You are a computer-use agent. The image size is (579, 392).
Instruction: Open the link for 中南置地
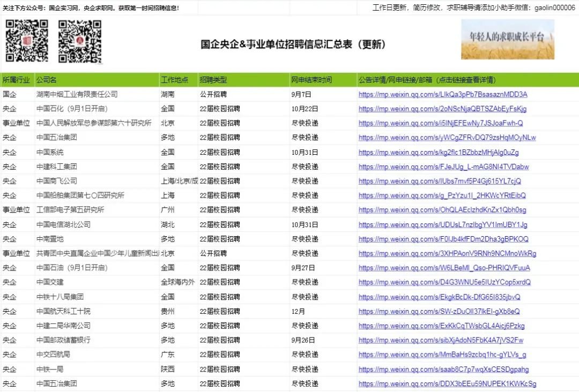pyautogui.click(x=443, y=239)
